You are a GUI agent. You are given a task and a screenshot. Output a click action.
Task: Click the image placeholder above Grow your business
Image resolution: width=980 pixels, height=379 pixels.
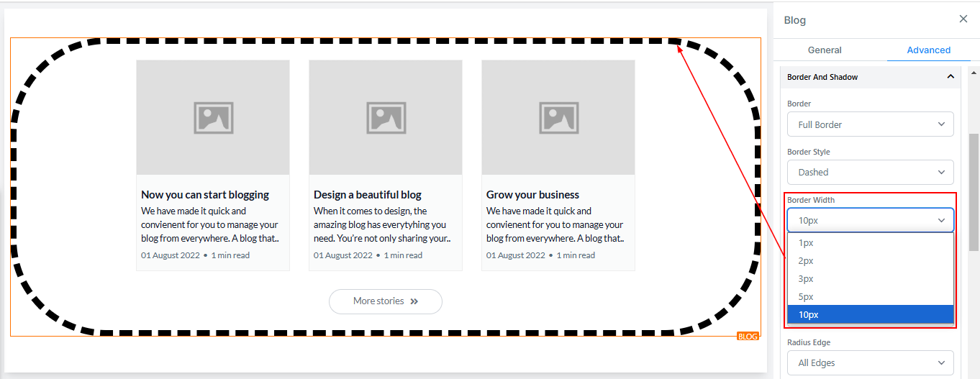558,117
